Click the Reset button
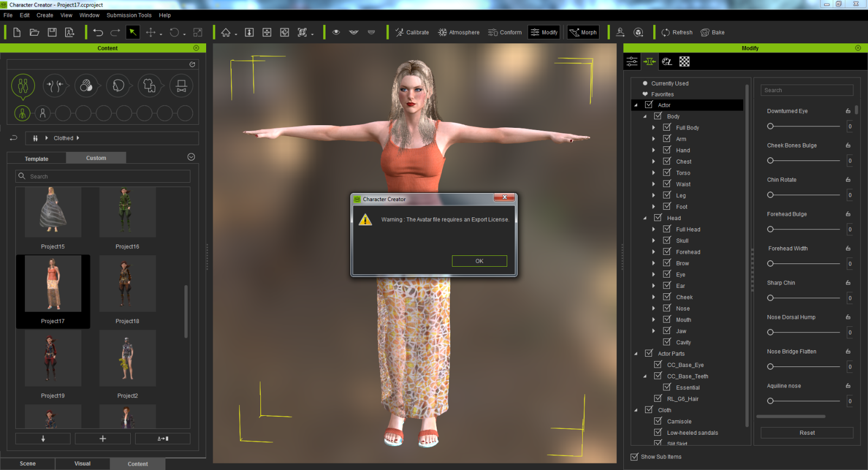Image resolution: width=868 pixels, height=470 pixels. (807, 433)
